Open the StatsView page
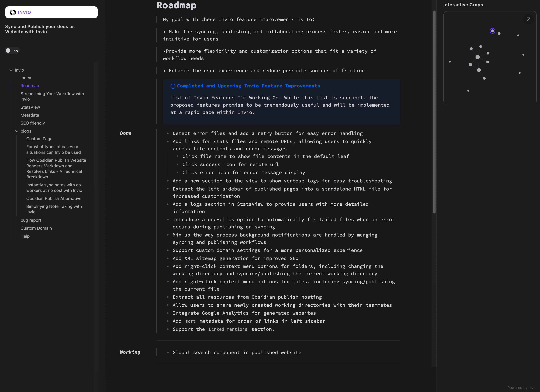This screenshot has width=540, height=392. [x=30, y=107]
